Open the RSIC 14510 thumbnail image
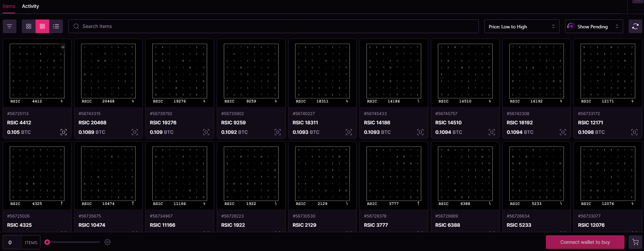Viewport: 644px width, 251px height. (x=465, y=71)
